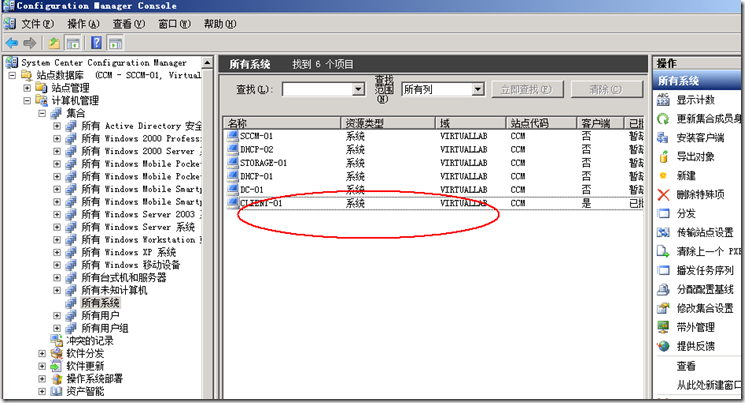Click 查看 in the actions pane
This screenshot has width=745, height=403.
click(686, 365)
